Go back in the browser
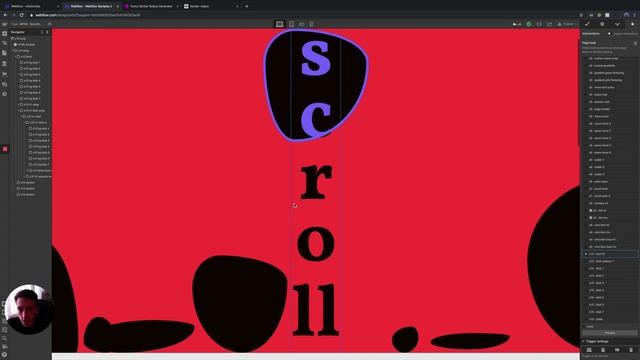This screenshot has width=640, height=360. pos(5,15)
